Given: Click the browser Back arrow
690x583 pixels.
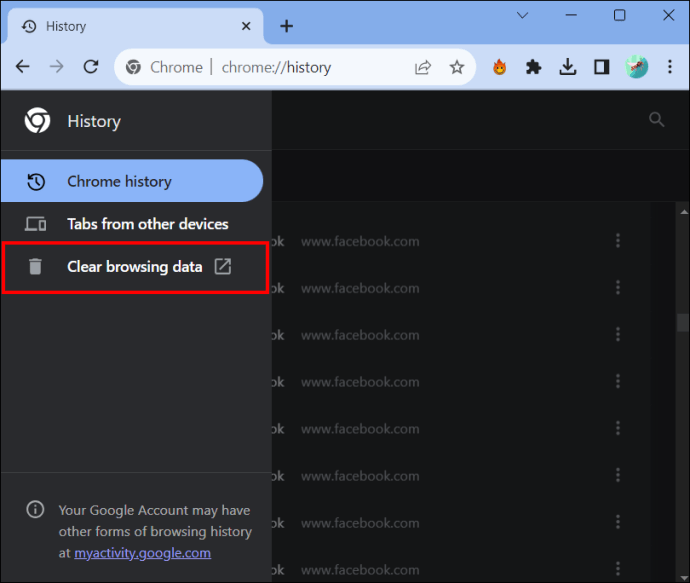Looking at the screenshot, I should tap(22, 67).
